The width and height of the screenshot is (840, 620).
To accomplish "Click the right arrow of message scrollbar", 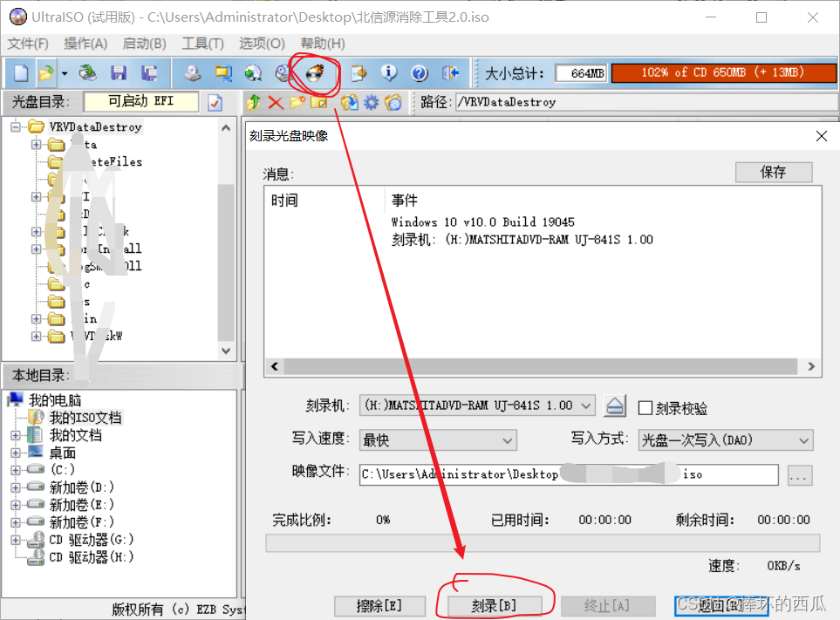I will pos(811,366).
